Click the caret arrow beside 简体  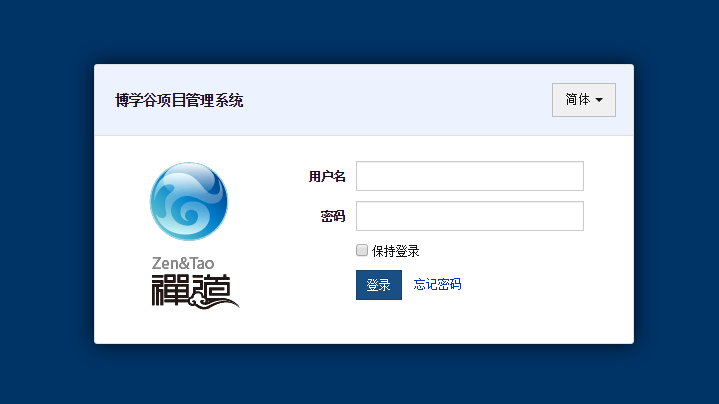tap(599, 101)
